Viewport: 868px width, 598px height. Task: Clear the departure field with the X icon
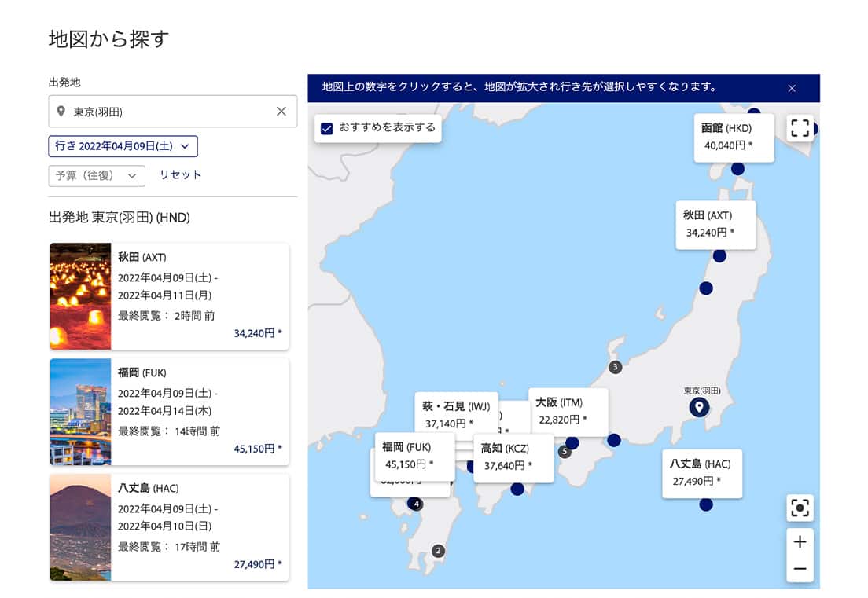[281, 112]
